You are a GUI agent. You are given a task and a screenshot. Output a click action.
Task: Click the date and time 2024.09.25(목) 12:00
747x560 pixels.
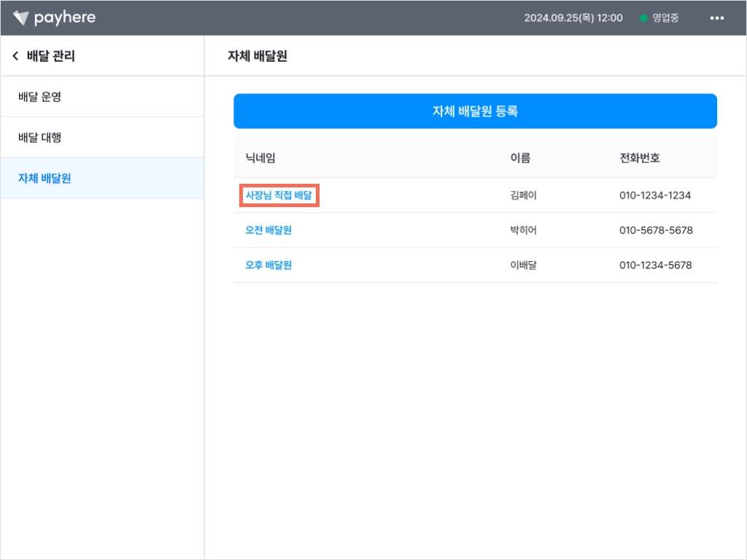coord(573,18)
